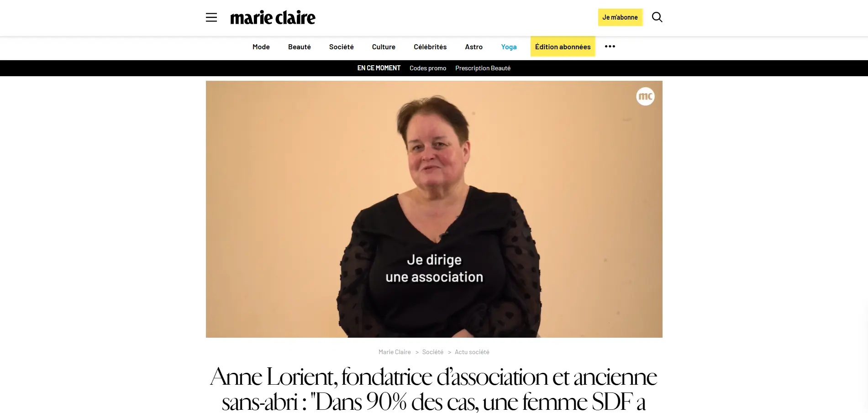Play the Anne Lorient video thumbnail

(434, 209)
